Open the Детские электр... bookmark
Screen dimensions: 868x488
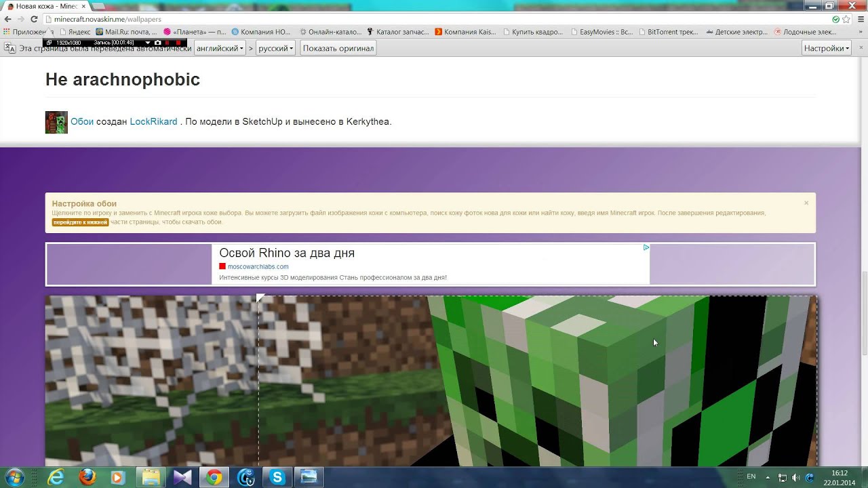[736, 32]
